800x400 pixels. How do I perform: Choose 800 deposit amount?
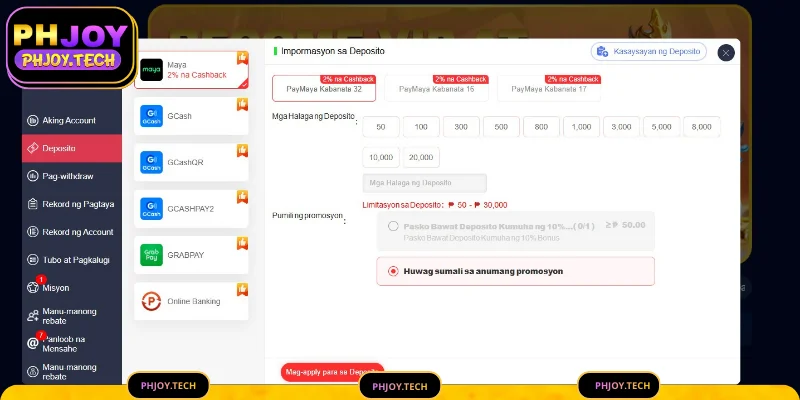tap(541, 127)
